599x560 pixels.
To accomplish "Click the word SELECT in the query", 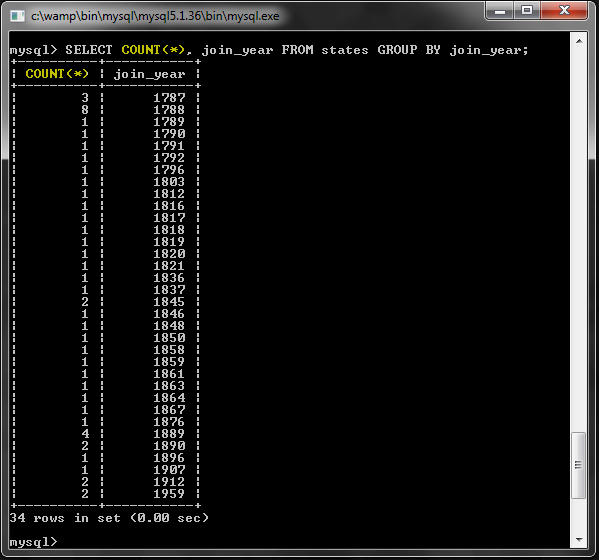I will coord(89,50).
